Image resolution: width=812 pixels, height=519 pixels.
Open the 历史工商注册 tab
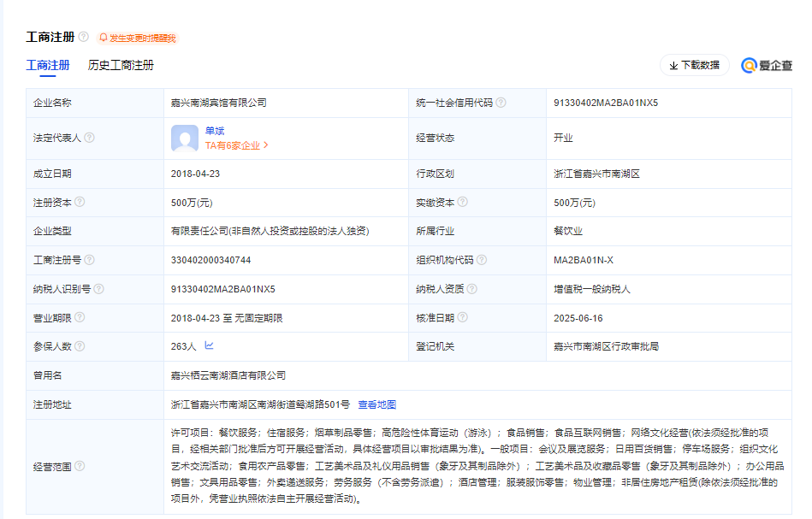point(121,66)
